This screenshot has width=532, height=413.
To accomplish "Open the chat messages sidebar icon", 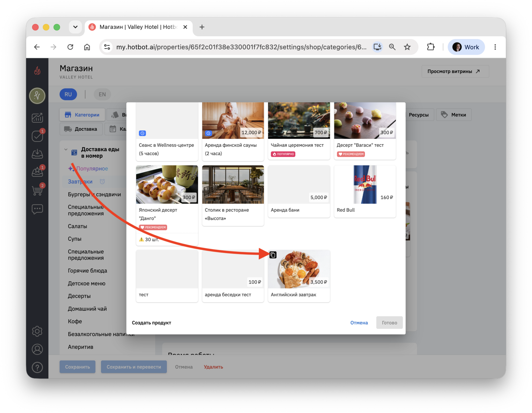I will pyautogui.click(x=37, y=209).
